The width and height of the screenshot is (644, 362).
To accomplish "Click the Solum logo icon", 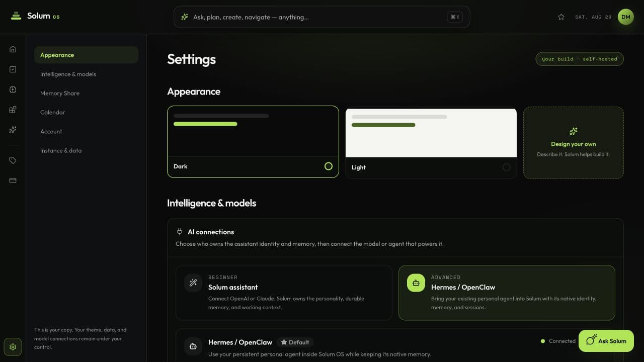I will [16, 16].
